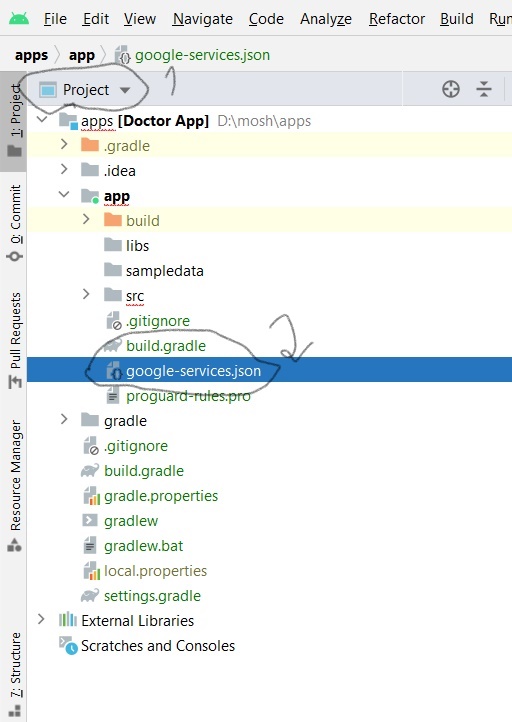Select gradlew.bat file name
Screen dimensions: 512x722
coord(144,546)
